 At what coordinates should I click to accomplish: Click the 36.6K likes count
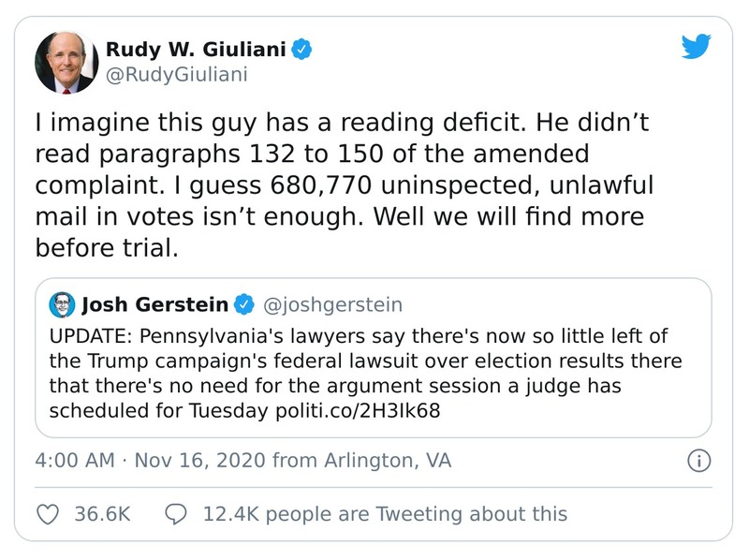point(101,513)
